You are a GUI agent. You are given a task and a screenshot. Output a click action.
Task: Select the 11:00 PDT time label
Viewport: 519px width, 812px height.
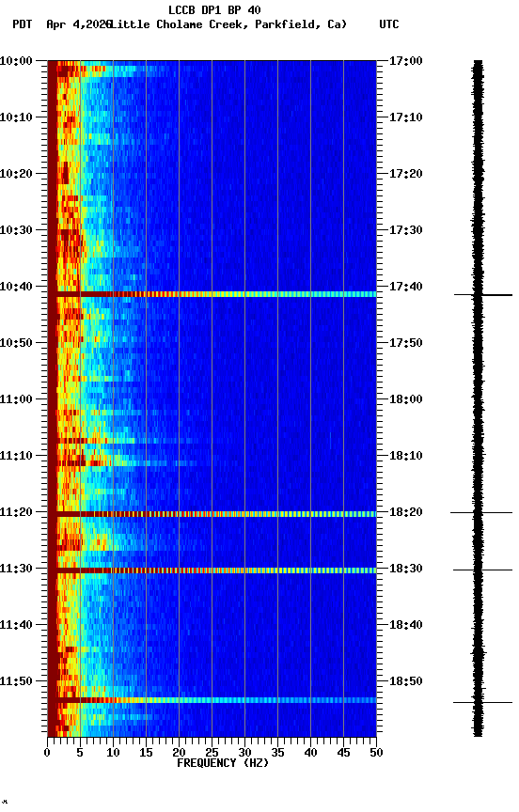pos(16,399)
